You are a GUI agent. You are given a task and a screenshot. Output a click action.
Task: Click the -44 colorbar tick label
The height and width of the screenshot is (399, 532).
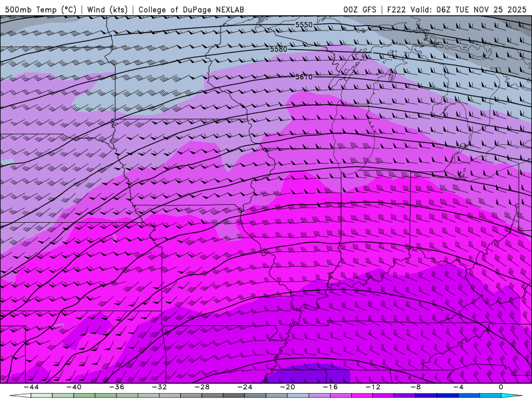click(31, 387)
